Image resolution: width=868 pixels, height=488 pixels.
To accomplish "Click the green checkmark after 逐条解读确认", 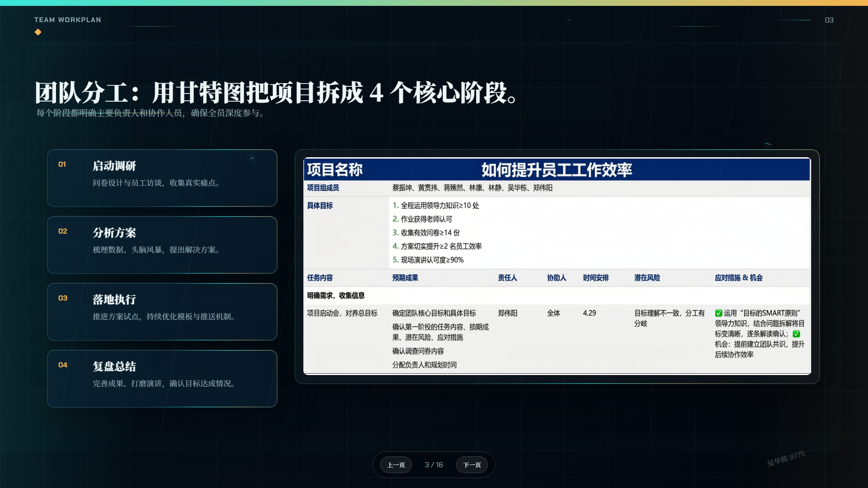I will pos(797,334).
